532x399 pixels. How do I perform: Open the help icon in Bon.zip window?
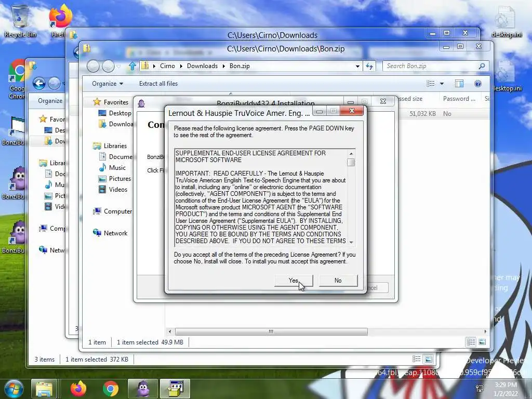[478, 84]
